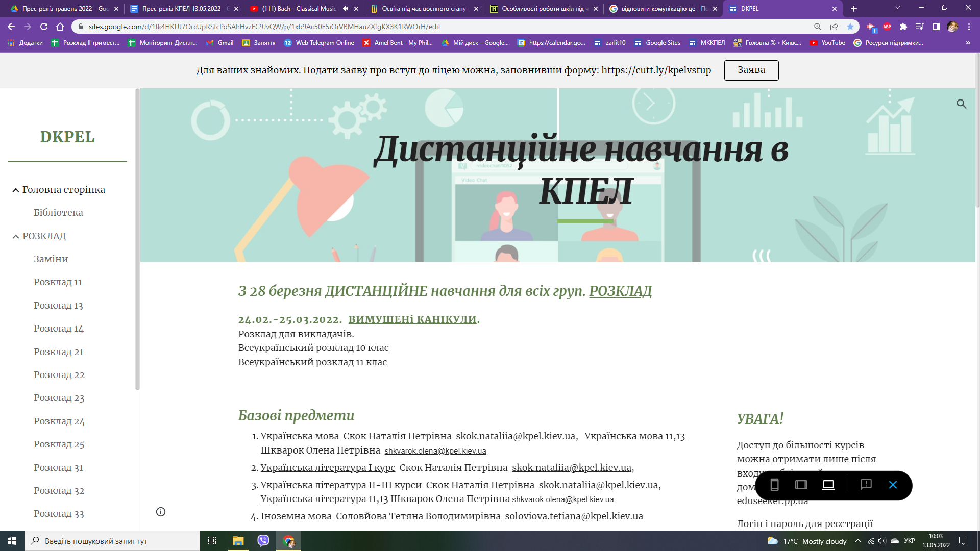This screenshot has width=980, height=551.
Task: Click the Заява button
Action: pos(751,70)
